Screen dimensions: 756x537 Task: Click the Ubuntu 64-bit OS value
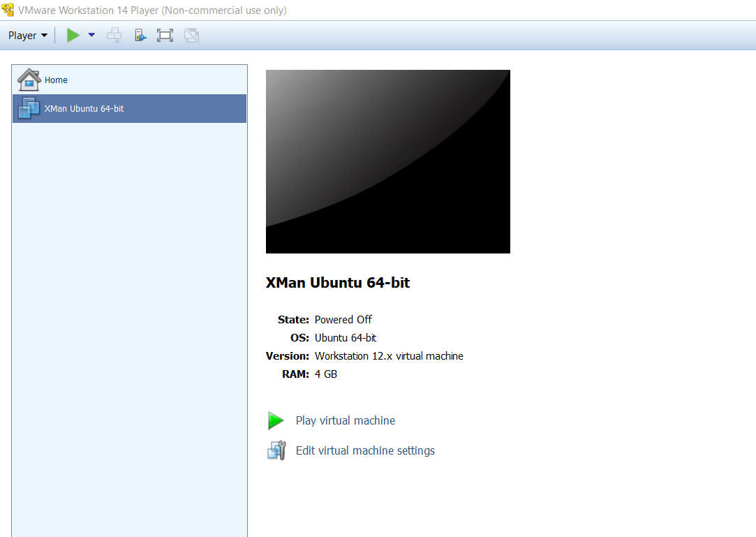coord(346,338)
